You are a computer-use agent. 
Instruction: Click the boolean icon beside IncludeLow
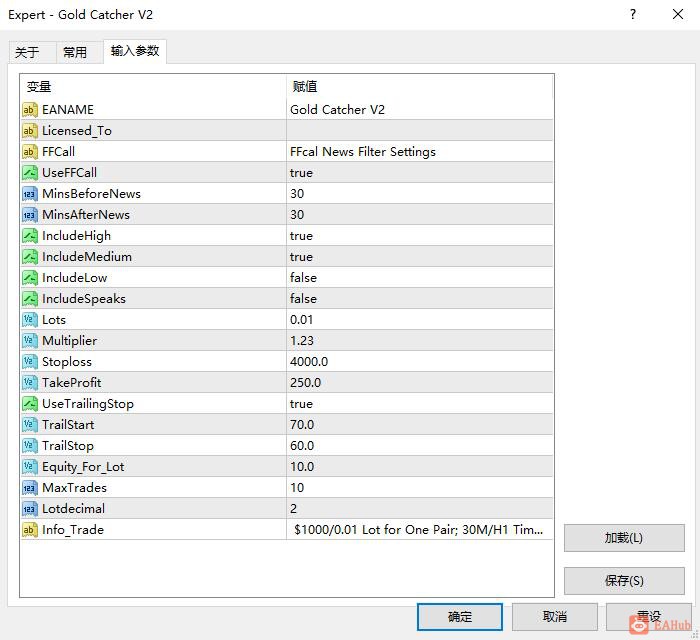(x=29, y=278)
